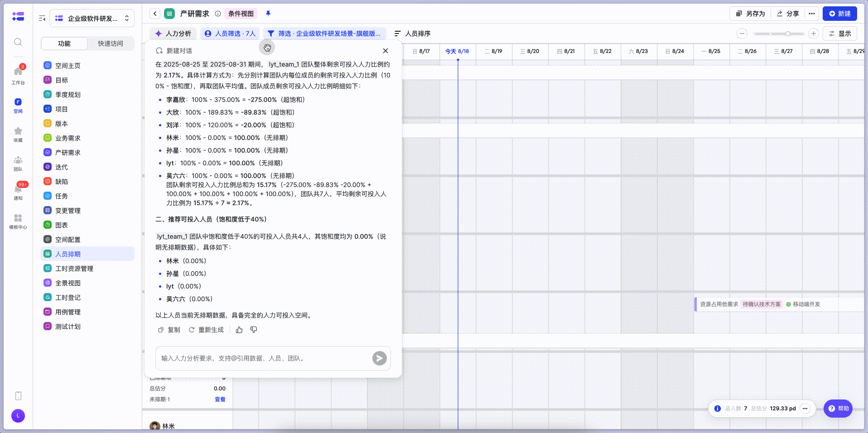Click the 查看 link beside 未排期
Screen dimensions: 868x433
click(x=220, y=399)
